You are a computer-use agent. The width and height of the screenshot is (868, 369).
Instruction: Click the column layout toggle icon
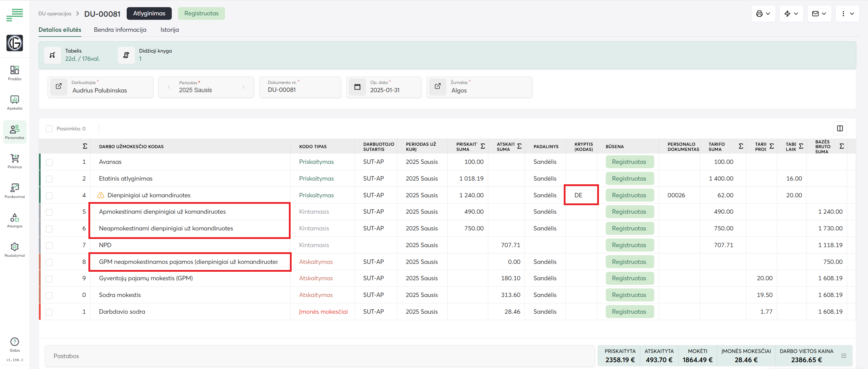coord(840,128)
